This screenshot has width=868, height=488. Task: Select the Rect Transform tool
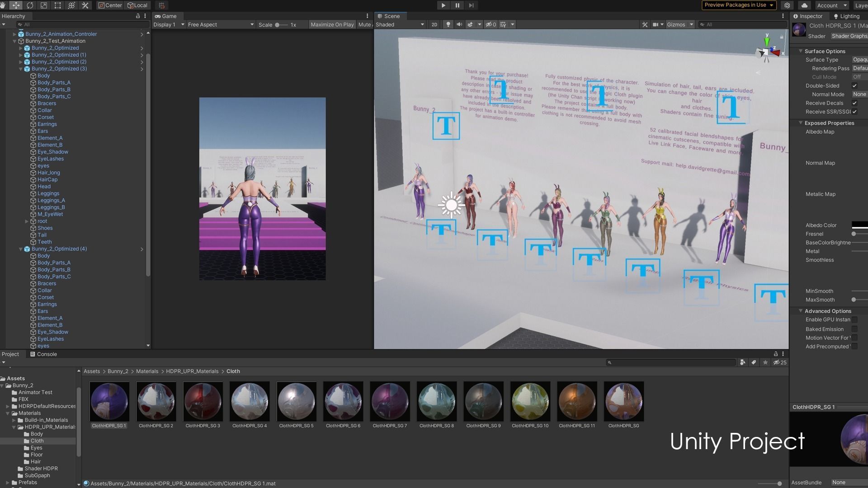(x=57, y=5)
